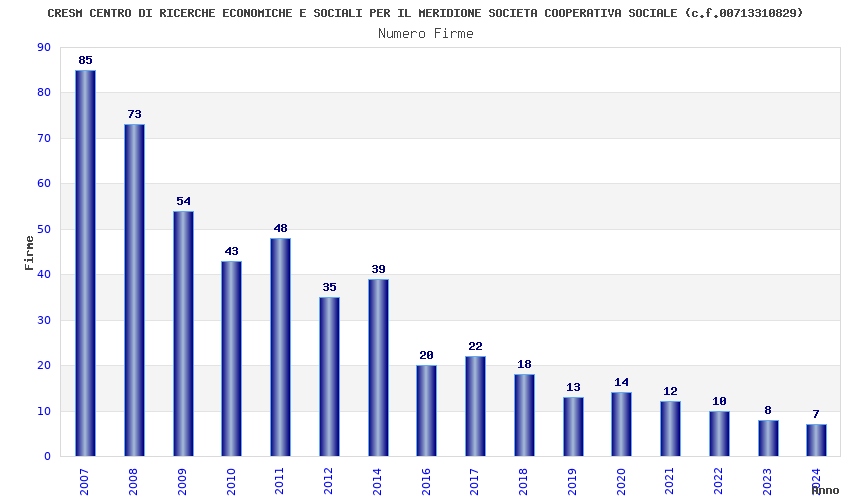Viewport: 850px width, 500px height.
Task: Click the 2008 bar with 73 firms
Action: click(134, 290)
